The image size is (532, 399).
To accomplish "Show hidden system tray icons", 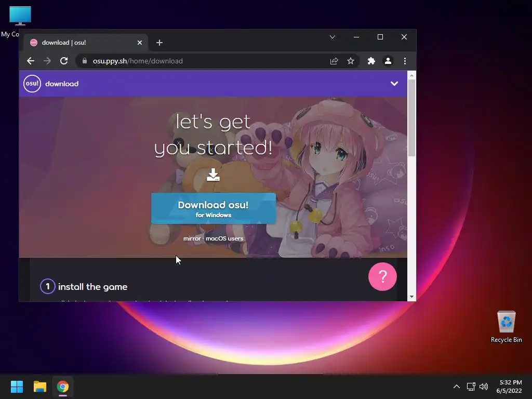I will (457, 387).
